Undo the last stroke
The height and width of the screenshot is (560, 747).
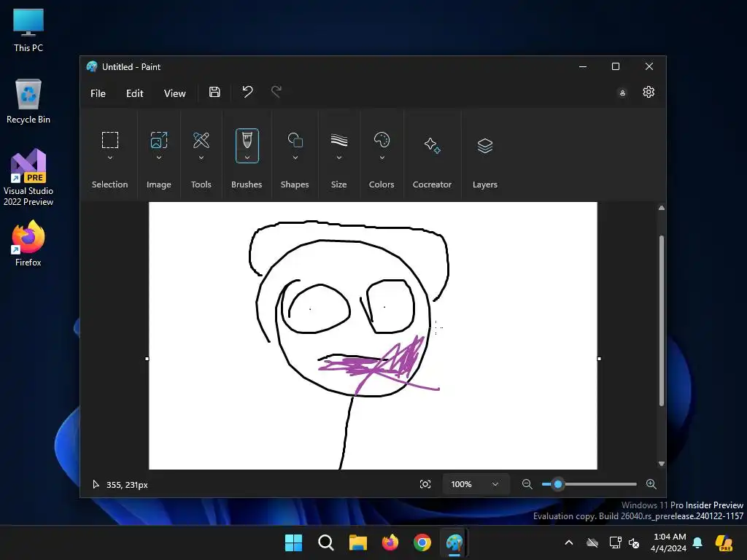click(247, 91)
